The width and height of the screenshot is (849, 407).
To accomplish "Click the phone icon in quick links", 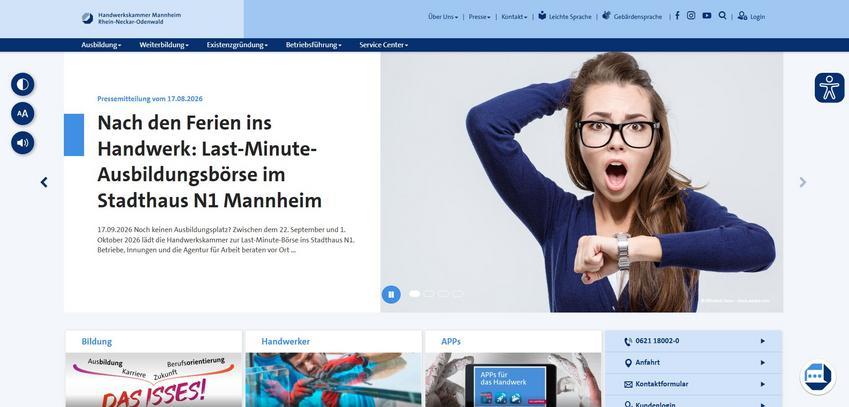I will 628,342.
